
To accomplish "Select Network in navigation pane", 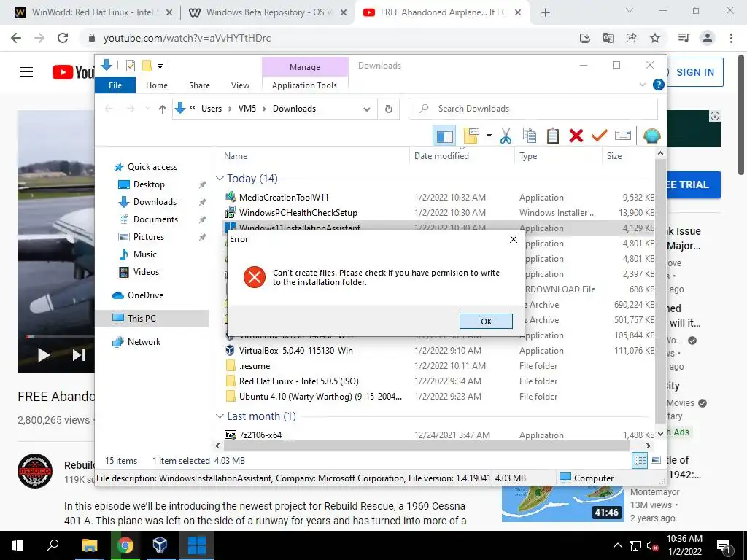I will tap(144, 342).
